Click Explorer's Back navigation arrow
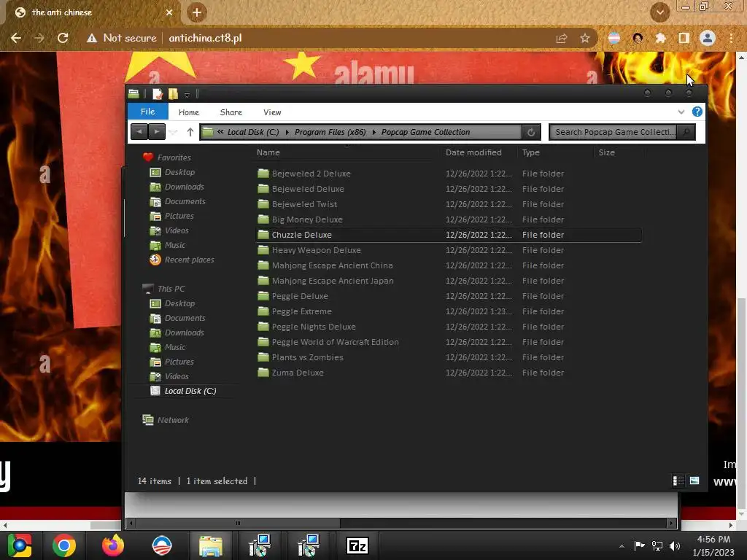Screen dimensions: 747x560 [x=139, y=132]
